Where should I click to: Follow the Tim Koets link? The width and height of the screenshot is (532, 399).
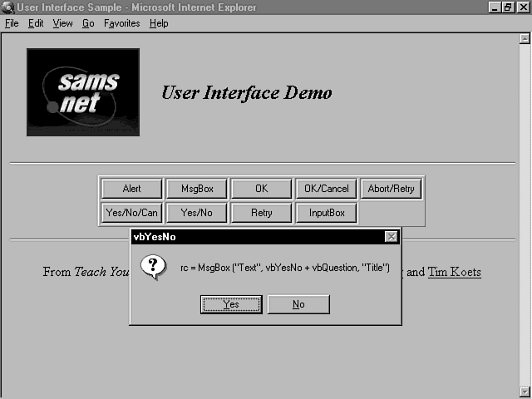454,272
